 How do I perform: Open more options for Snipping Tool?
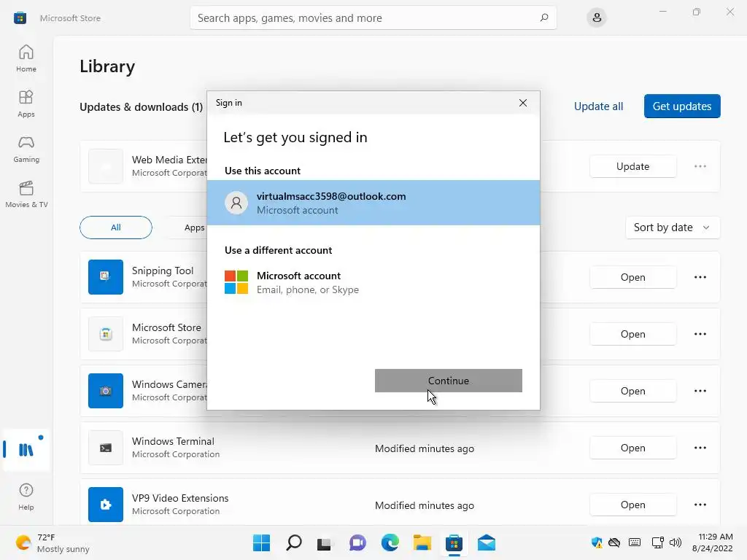(700, 277)
